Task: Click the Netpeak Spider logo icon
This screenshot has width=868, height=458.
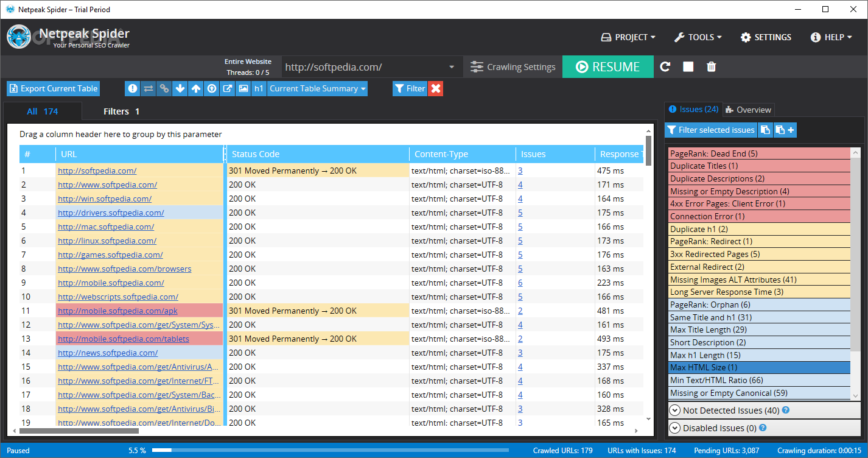Action: tap(19, 37)
